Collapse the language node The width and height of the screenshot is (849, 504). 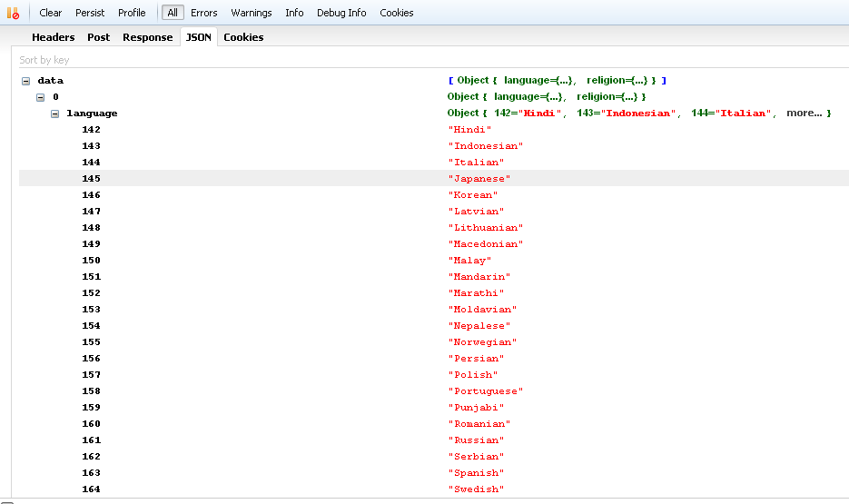tap(55, 114)
